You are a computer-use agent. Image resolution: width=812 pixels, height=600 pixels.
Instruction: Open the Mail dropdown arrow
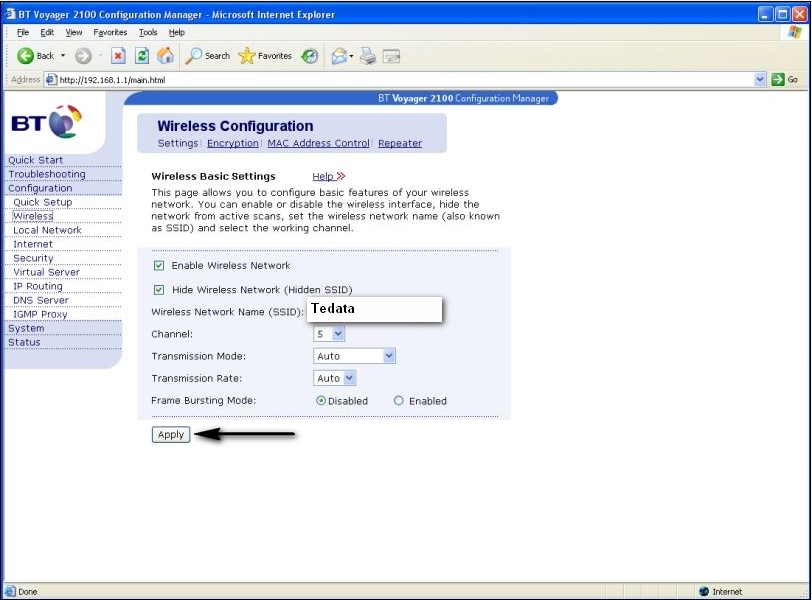click(351, 56)
